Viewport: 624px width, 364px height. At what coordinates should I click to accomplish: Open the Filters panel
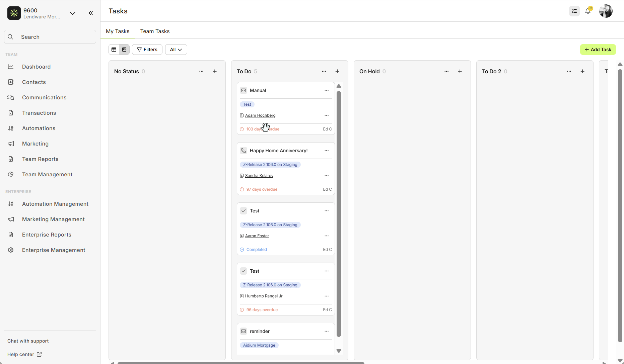(147, 50)
